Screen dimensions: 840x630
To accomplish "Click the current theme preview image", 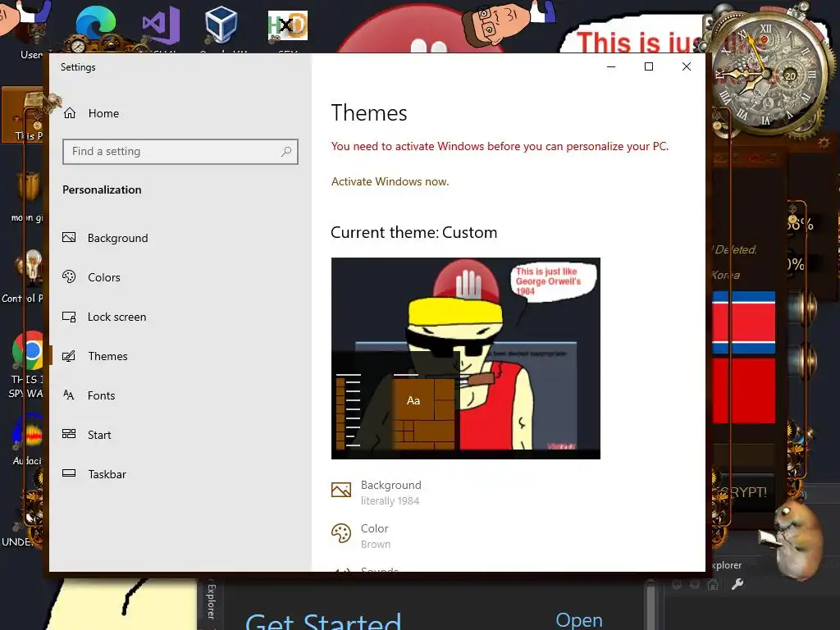I will [x=466, y=358].
